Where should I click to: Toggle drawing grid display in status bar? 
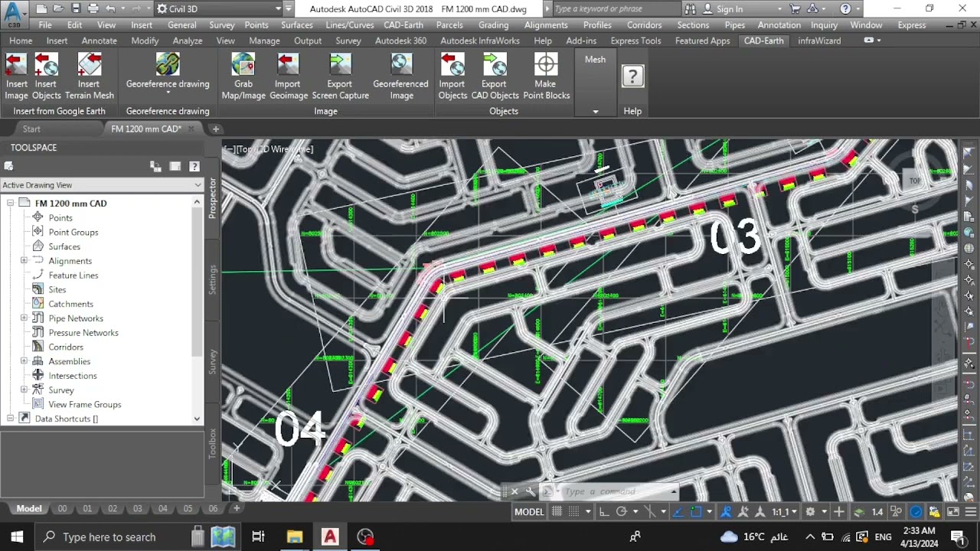pyautogui.click(x=557, y=512)
